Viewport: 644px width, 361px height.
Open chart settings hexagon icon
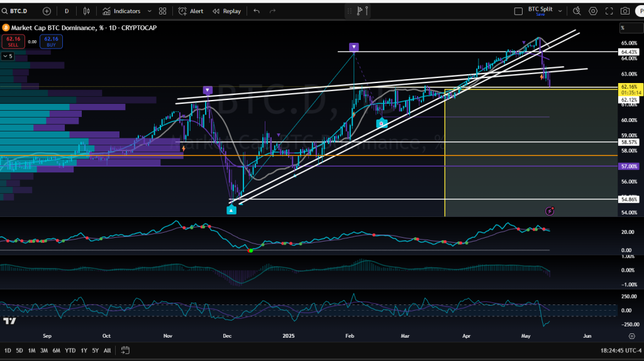(x=593, y=11)
